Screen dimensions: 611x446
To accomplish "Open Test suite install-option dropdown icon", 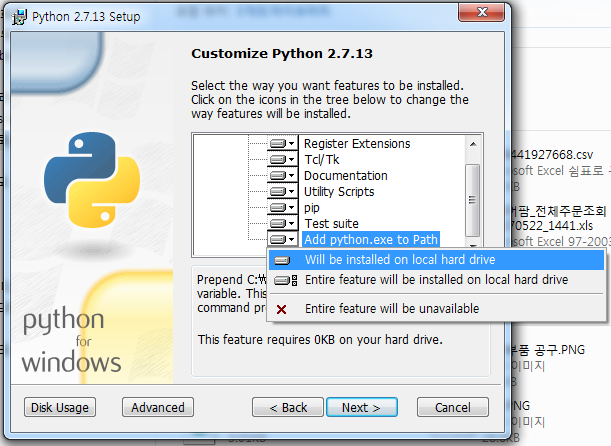I will 283,223.
